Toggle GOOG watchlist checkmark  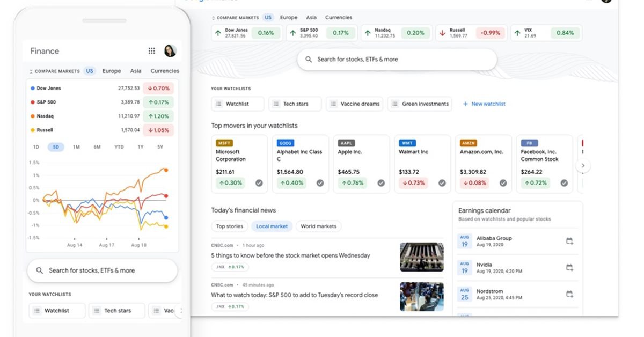tap(320, 183)
